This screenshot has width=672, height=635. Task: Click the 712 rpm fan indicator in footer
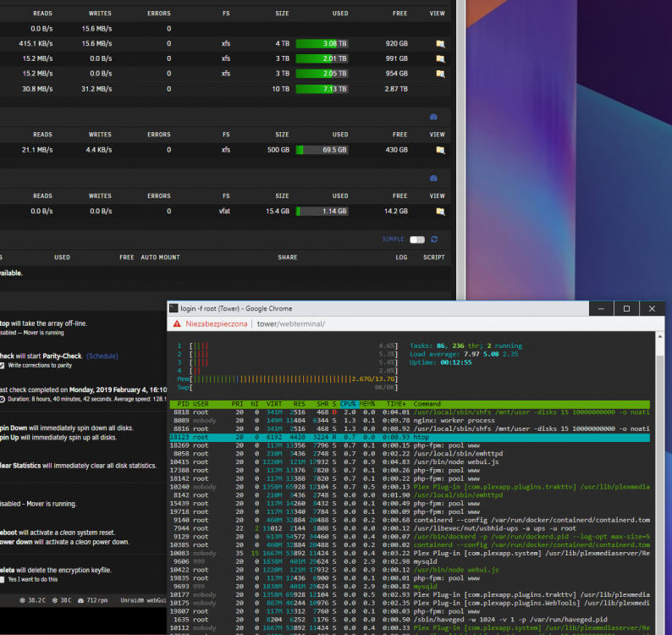(92, 600)
